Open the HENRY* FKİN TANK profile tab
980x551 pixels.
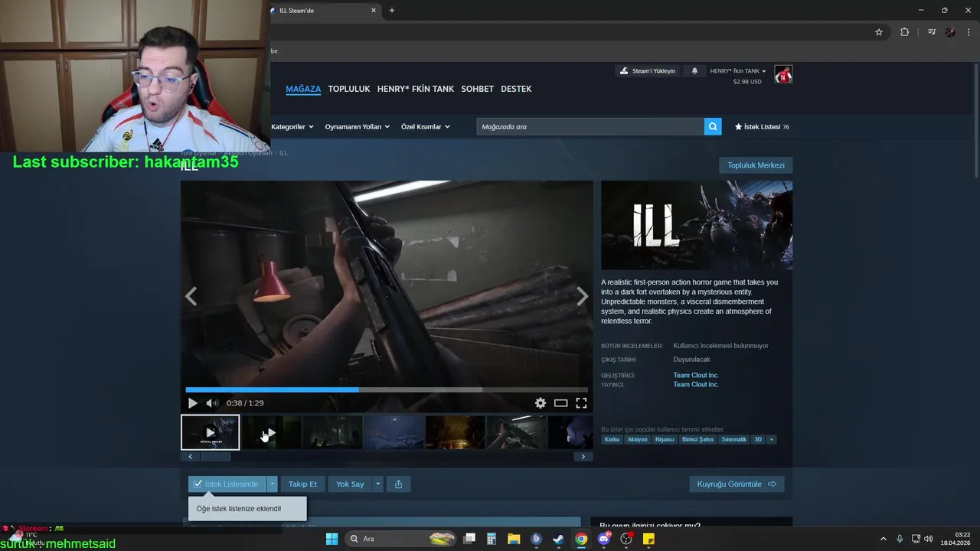(x=416, y=89)
